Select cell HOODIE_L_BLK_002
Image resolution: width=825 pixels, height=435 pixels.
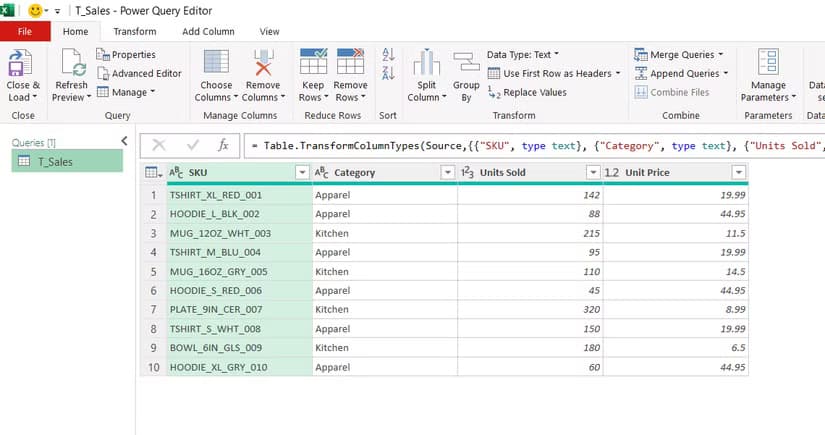pyautogui.click(x=239, y=214)
